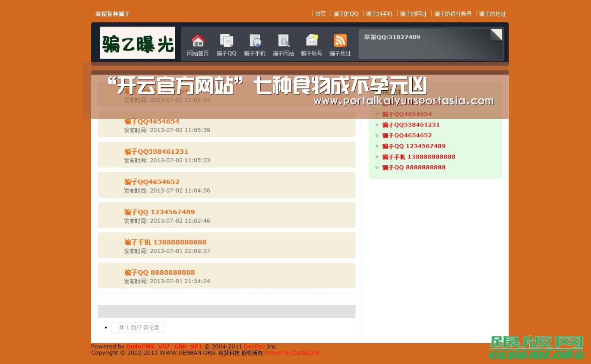Click the page-curl corner on the 举报QQ box
Image resolution: width=591 pixels, height=364 pixels.
pos(496,35)
